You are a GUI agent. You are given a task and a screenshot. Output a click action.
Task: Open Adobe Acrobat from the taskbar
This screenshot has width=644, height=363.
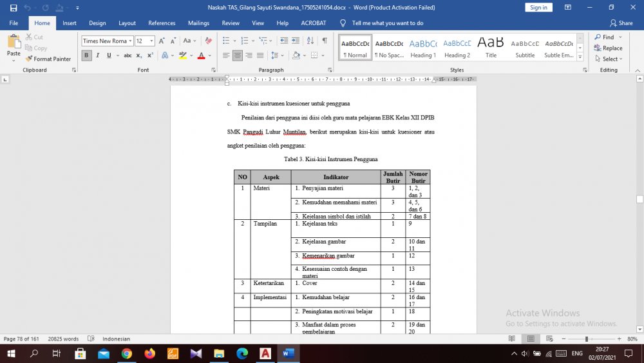pos(265,353)
